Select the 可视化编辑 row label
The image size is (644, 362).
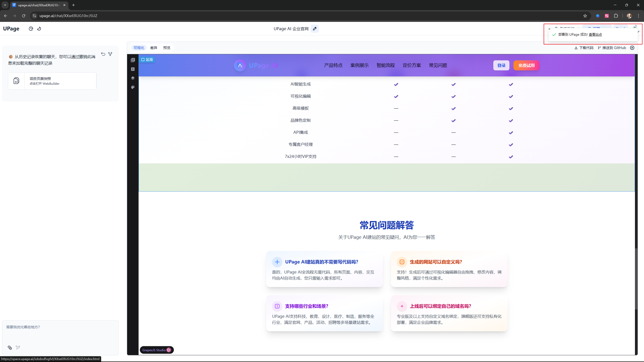pyautogui.click(x=301, y=96)
